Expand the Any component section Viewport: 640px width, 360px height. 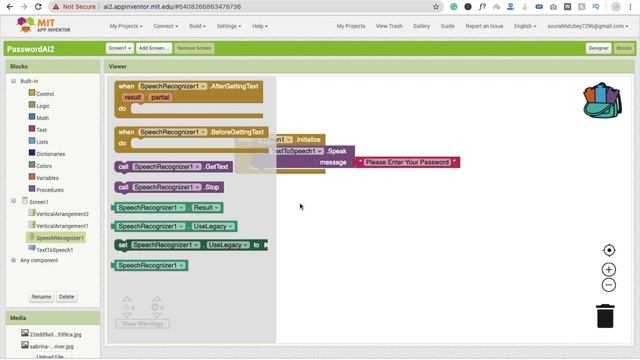coord(13,260)
